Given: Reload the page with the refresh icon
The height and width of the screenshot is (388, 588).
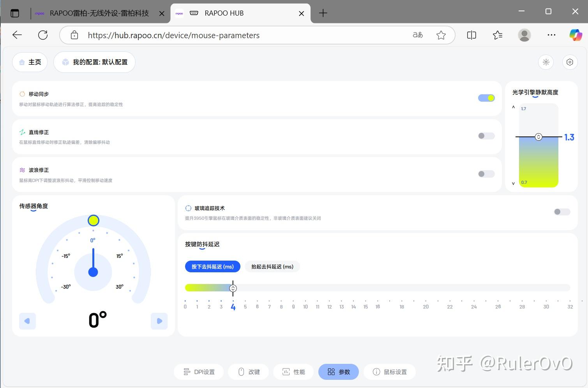Looking at the screenshot, I should [43, 35].
